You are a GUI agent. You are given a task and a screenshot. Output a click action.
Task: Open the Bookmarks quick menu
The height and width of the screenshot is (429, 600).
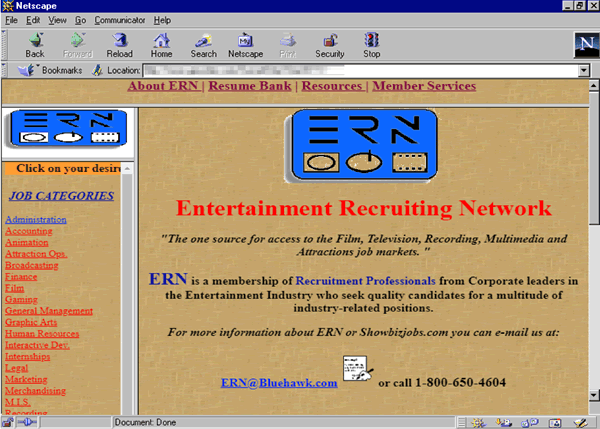point(53,70)
